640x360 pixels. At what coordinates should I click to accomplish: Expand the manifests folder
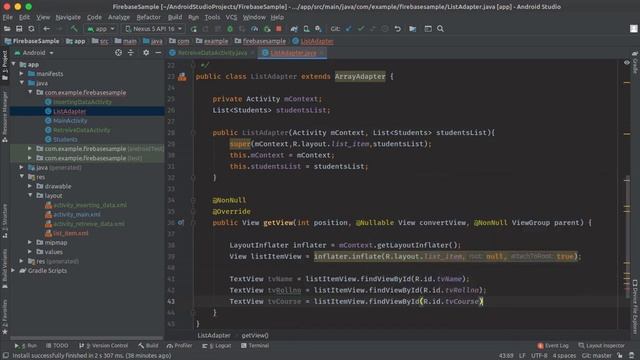click(x=22, y=74)
